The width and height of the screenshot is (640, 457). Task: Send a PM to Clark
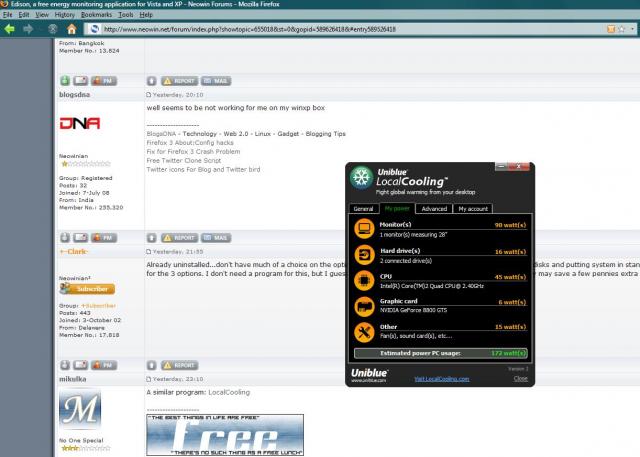pyautogui.click(x=104, y=365)
